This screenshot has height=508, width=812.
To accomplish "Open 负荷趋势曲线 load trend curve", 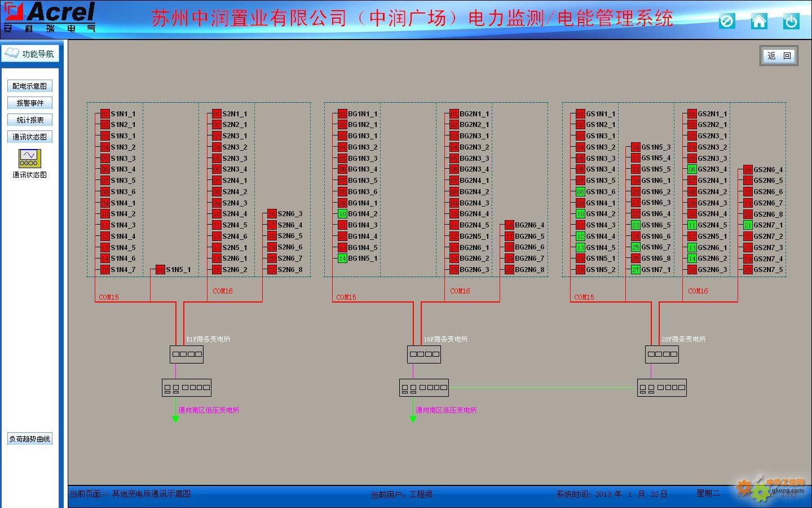I will (30, 439).
